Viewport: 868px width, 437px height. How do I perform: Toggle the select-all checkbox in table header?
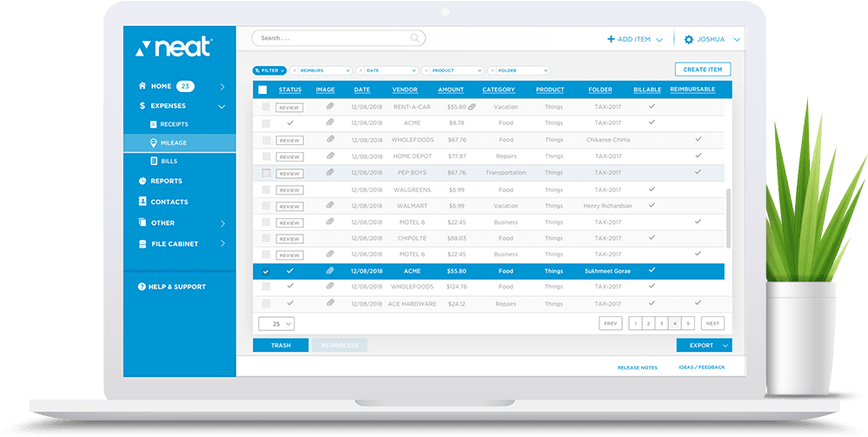263,89
